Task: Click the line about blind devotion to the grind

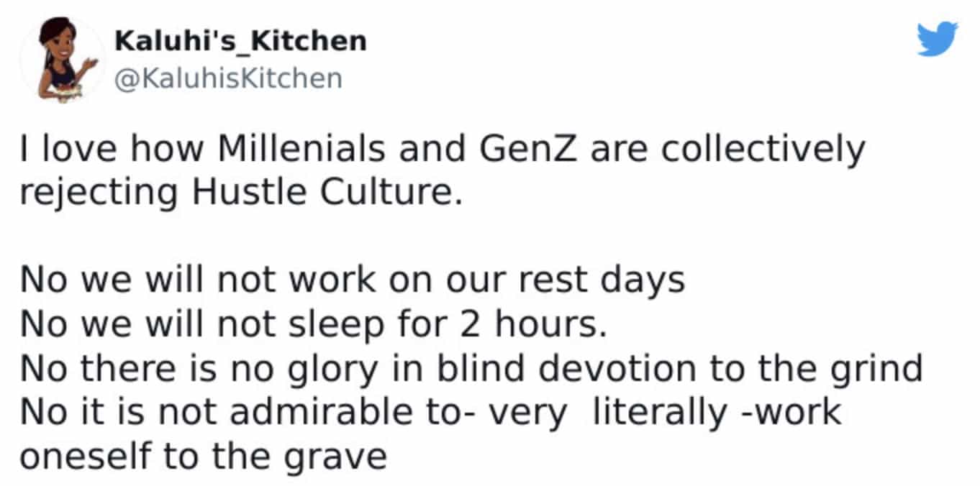Action: [471, 369]
